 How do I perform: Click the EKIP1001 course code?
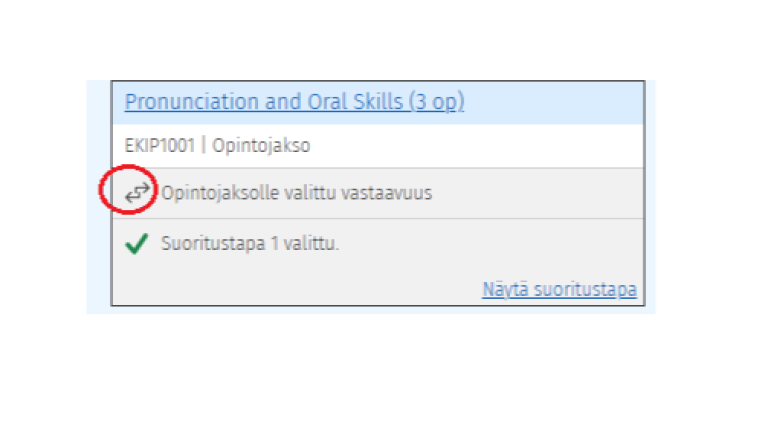160,145
